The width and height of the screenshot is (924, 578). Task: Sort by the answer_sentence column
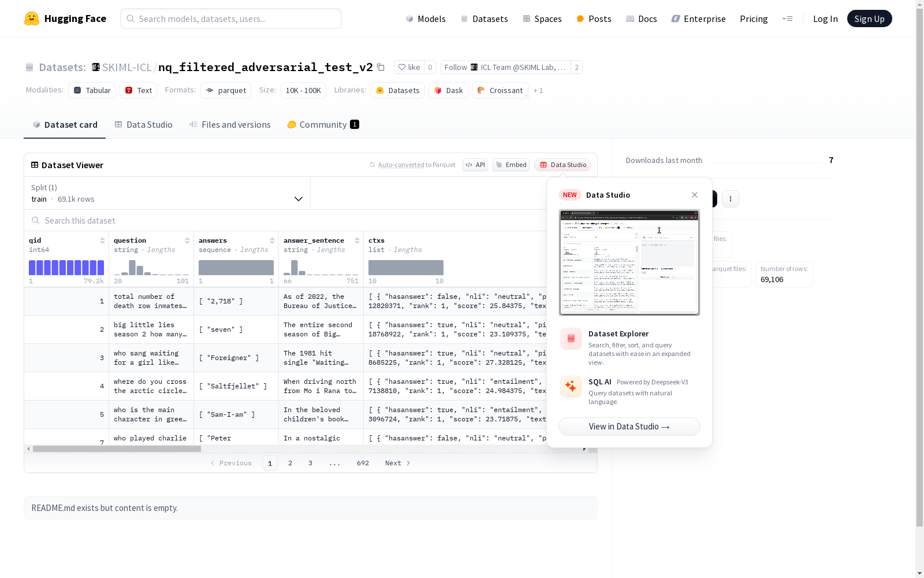pos(357,240)
